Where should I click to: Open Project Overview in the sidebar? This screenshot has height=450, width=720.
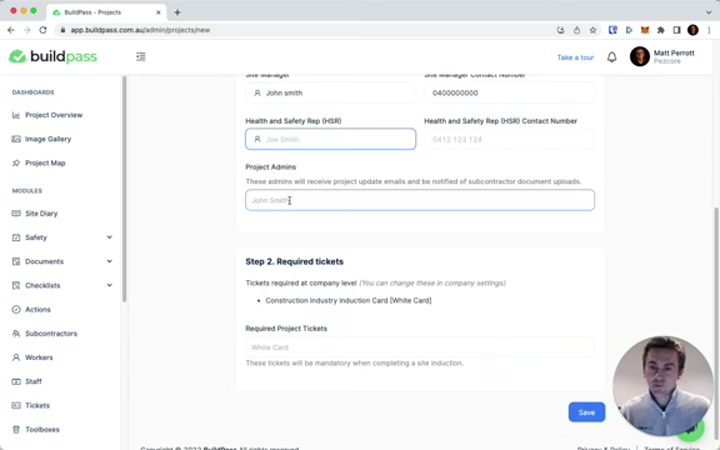tap(54, 115)
